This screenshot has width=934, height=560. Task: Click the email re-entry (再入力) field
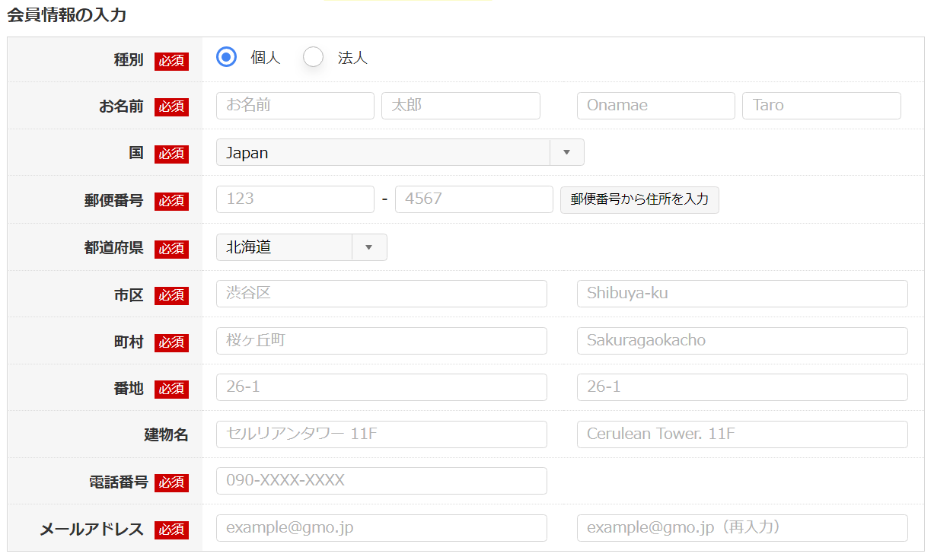(742, 528)
